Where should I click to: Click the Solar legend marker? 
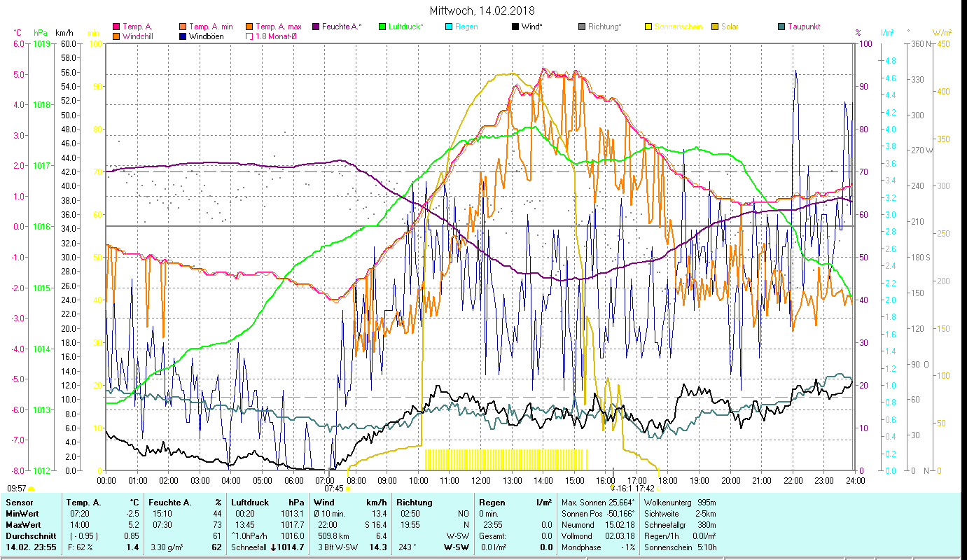[715, 27]
